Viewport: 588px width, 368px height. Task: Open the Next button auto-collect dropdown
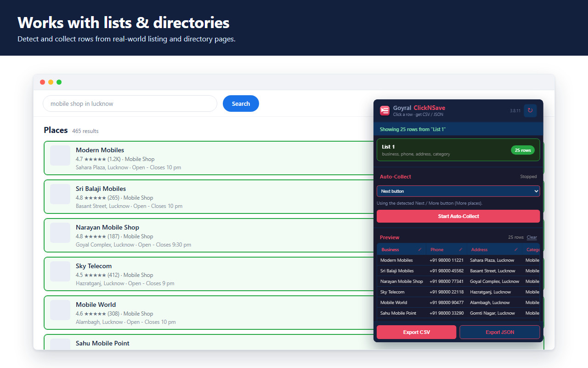pyautogui.click(x=458, y=191)
